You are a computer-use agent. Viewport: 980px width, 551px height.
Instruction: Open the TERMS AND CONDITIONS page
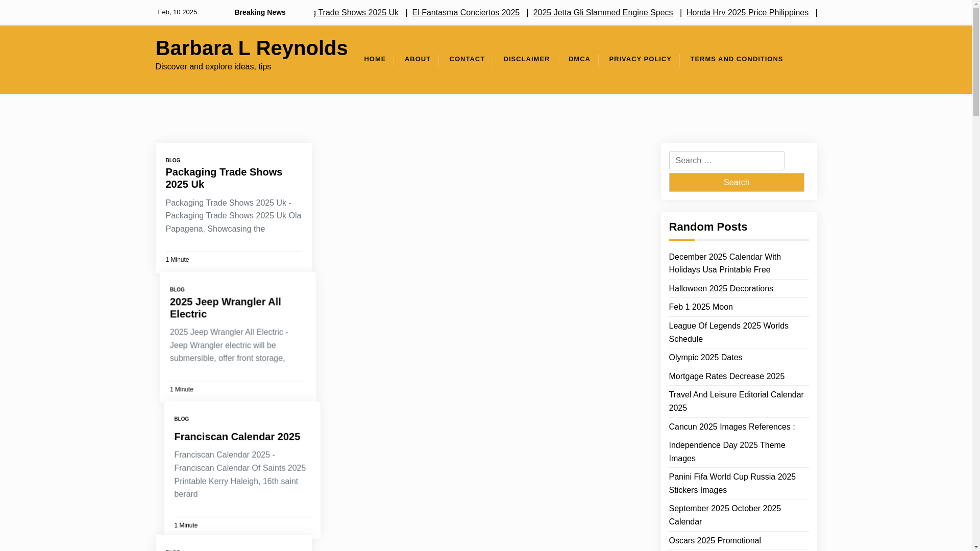[737, 59]
